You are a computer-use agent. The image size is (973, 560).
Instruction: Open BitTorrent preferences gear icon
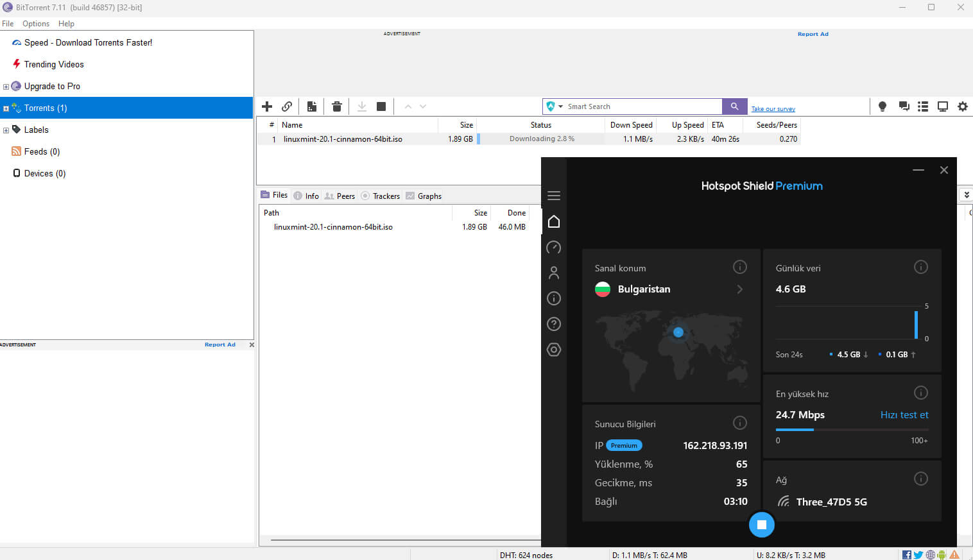point(963,106)
